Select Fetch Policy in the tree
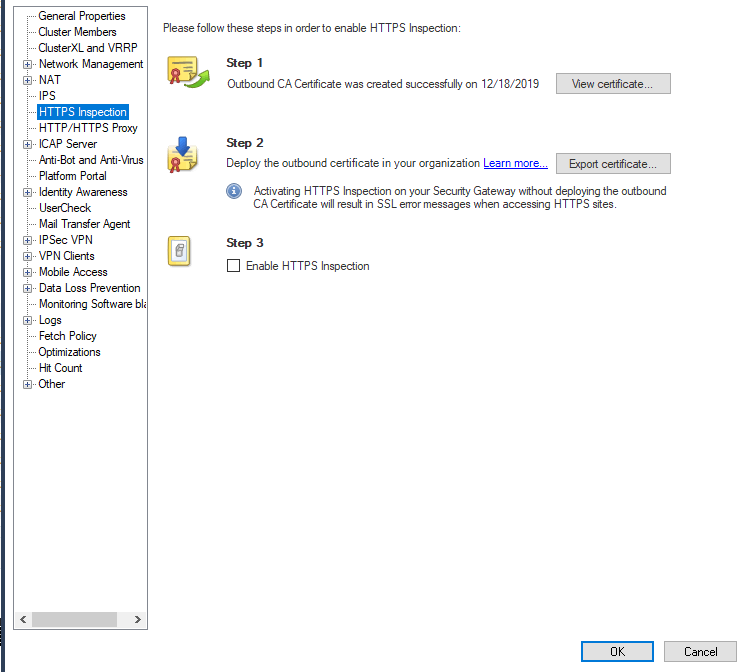 tap(68, 336)
